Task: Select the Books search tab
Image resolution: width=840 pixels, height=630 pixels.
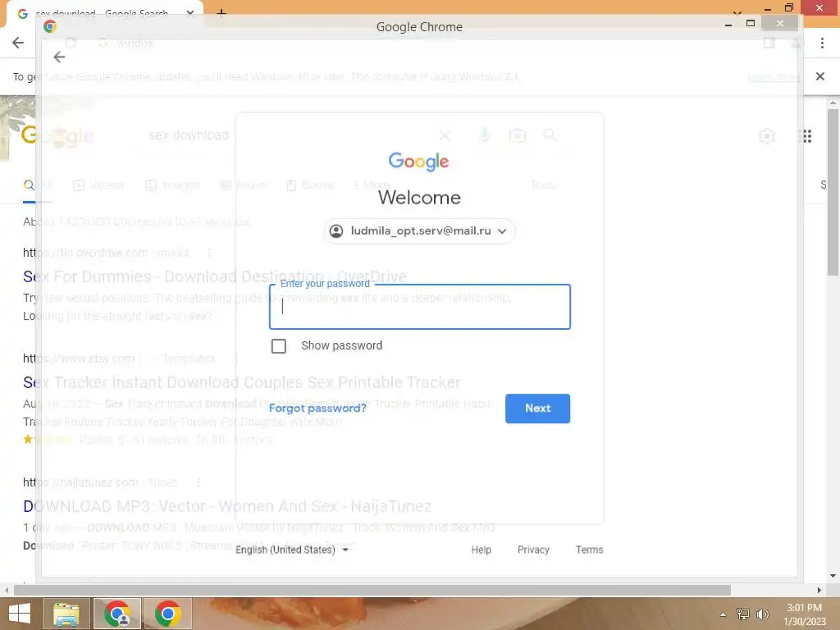Action: tap(309, 185)
